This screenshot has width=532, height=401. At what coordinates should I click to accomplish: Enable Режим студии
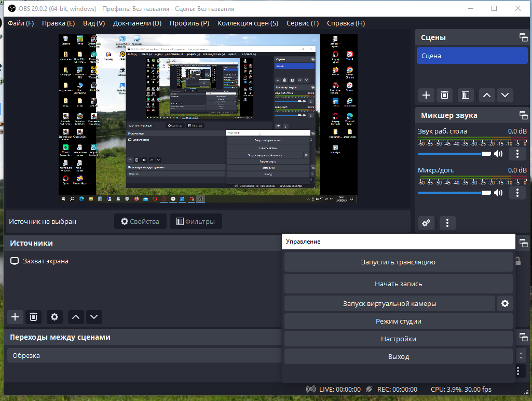click(398, 321)
